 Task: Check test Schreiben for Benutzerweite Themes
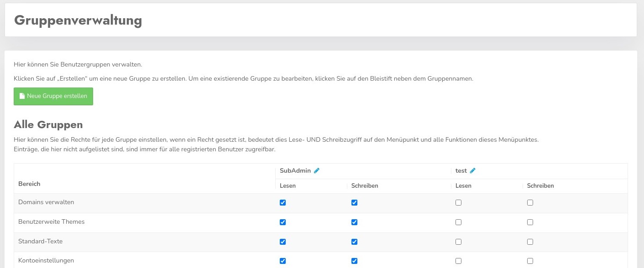(x=530, y=222)
